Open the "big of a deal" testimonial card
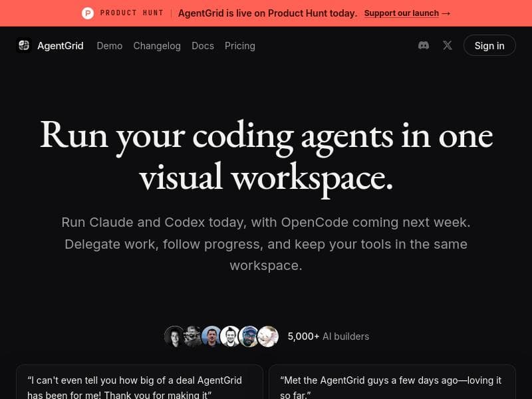Viewport: 532px width, 399px height. click(140, 382)
